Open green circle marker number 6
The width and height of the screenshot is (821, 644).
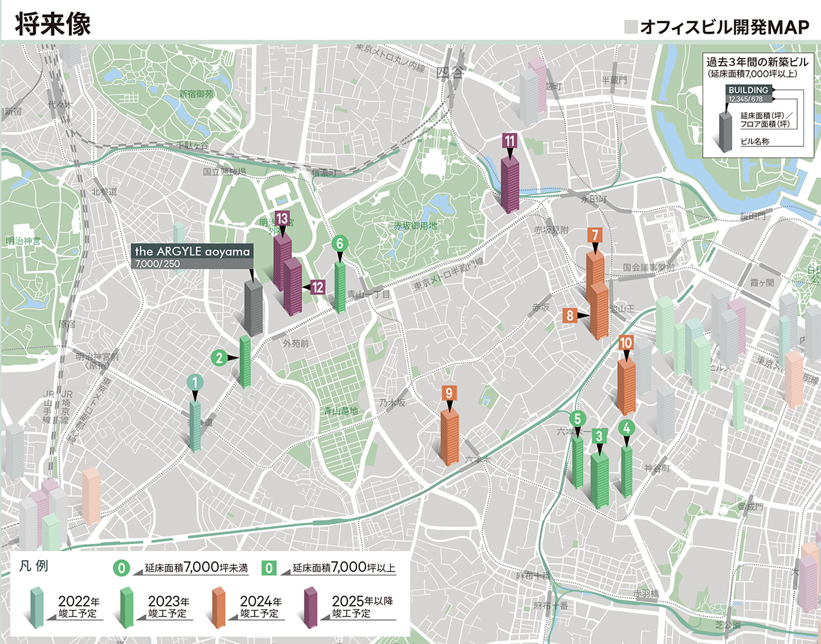coord(339,243)
